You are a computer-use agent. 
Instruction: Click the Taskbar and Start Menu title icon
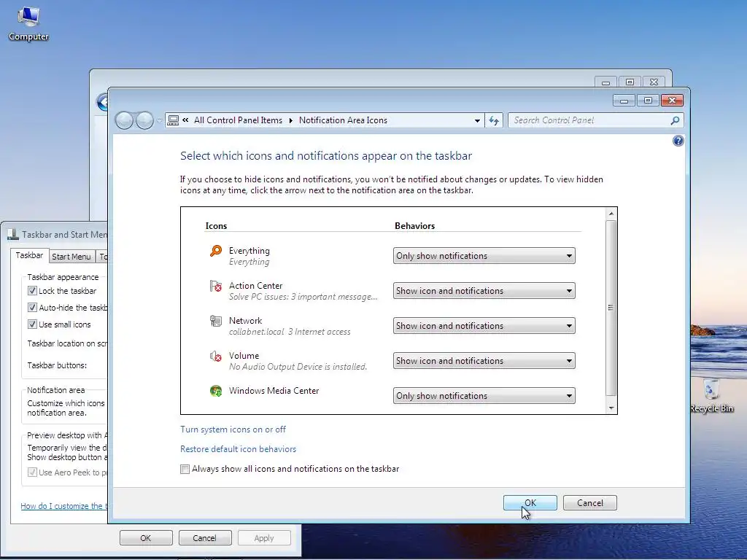tap(13, 234)
